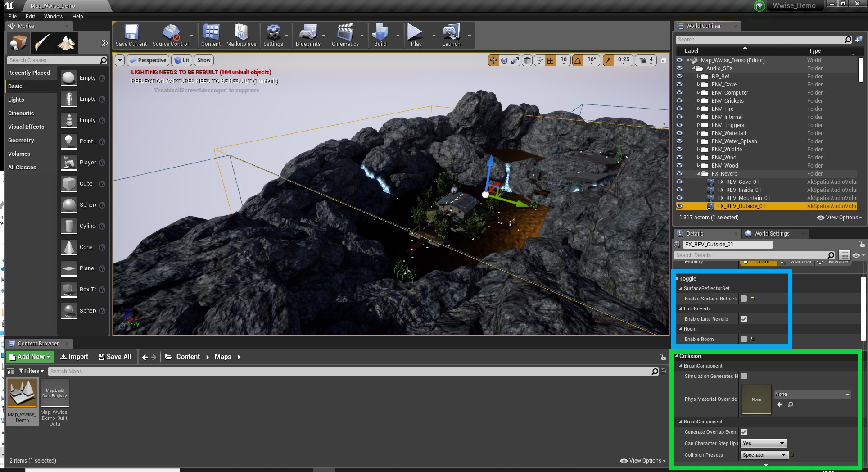Viewport: 868px width, 472px height.
Task: Click the Save All button
Action: coord(115,356)
